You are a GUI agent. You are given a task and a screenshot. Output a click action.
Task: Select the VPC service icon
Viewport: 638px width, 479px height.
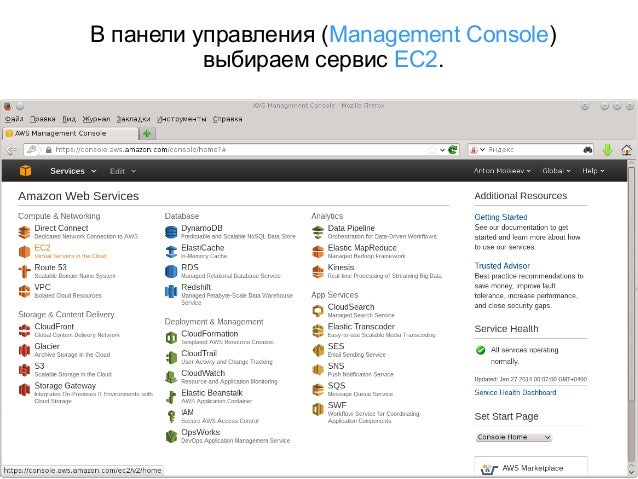24,291
